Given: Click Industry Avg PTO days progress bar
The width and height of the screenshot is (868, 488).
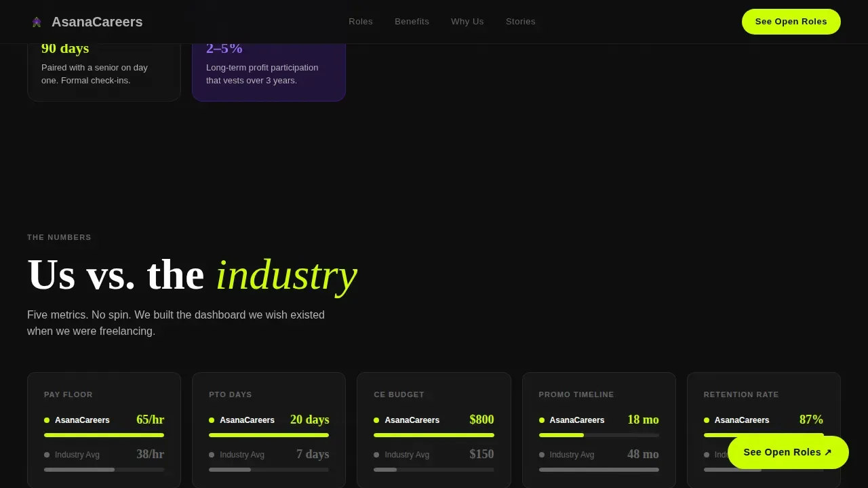Looking at the screenshot, I should pos(269,470).
